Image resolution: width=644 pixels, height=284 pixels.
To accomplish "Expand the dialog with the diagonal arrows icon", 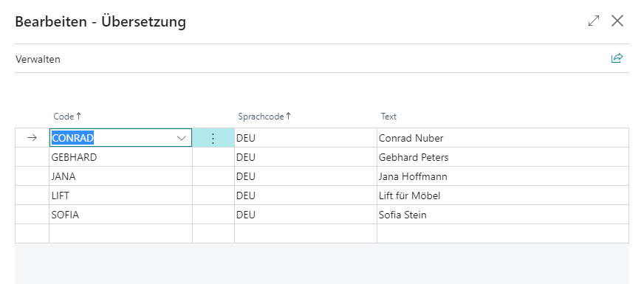I will coord(594,21).
